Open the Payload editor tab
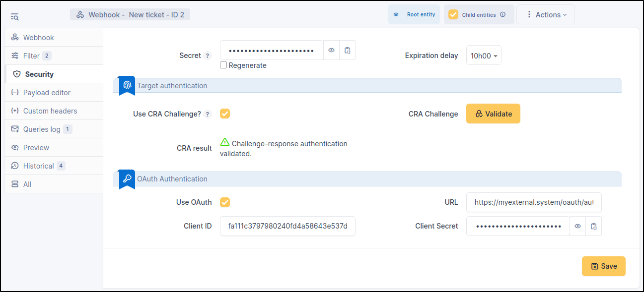Viewport: 644px width, 292px height. point(47,93)
